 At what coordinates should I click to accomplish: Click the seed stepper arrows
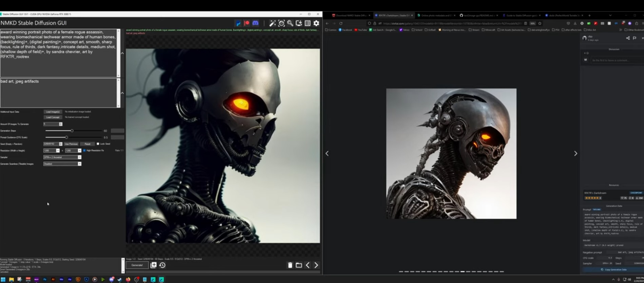(x=61, y=144)
